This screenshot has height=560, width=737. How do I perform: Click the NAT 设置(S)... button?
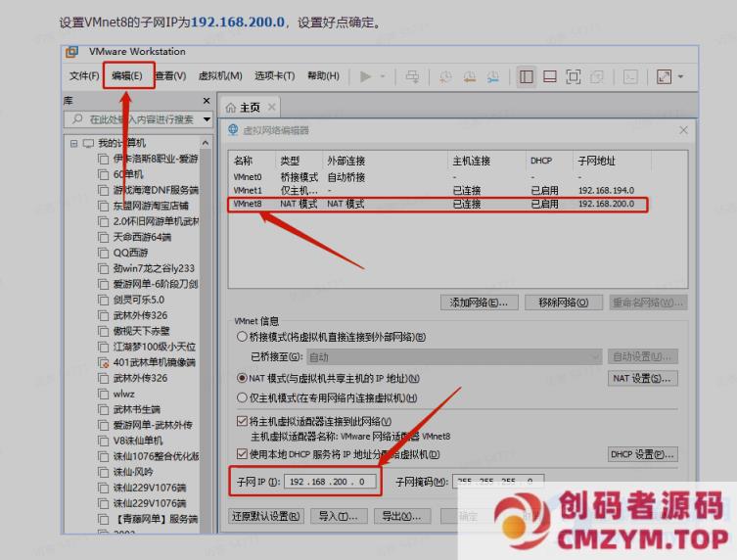pos(642,378)
